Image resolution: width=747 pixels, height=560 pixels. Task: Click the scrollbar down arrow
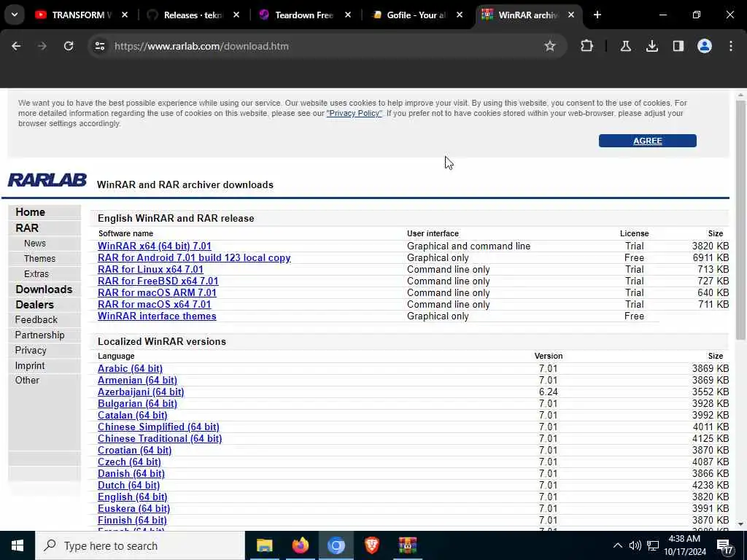(x=740, y=524)
